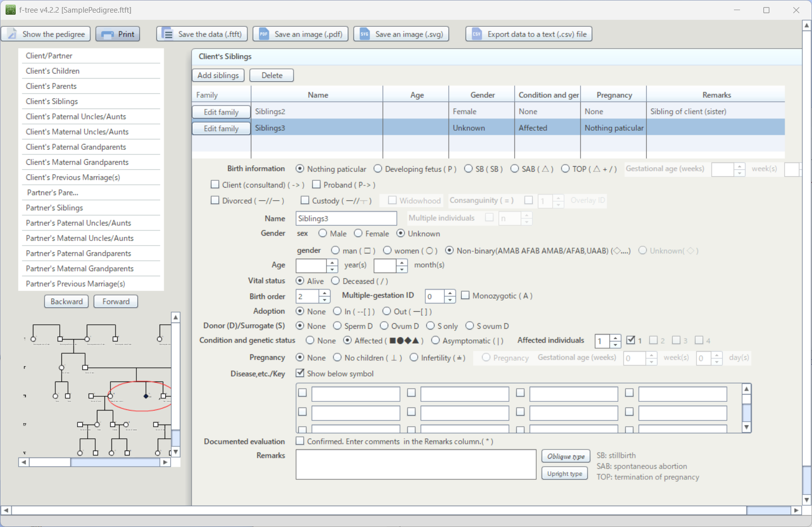Increase Birth order using the up arrow
The height and width of the screenshot is (527, 812).
tap(325, 293)
